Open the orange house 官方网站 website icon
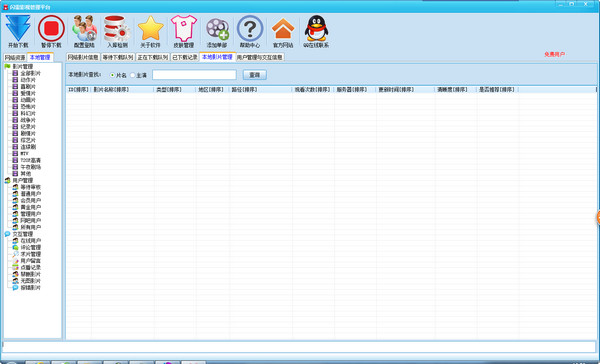 click(283, 29)
